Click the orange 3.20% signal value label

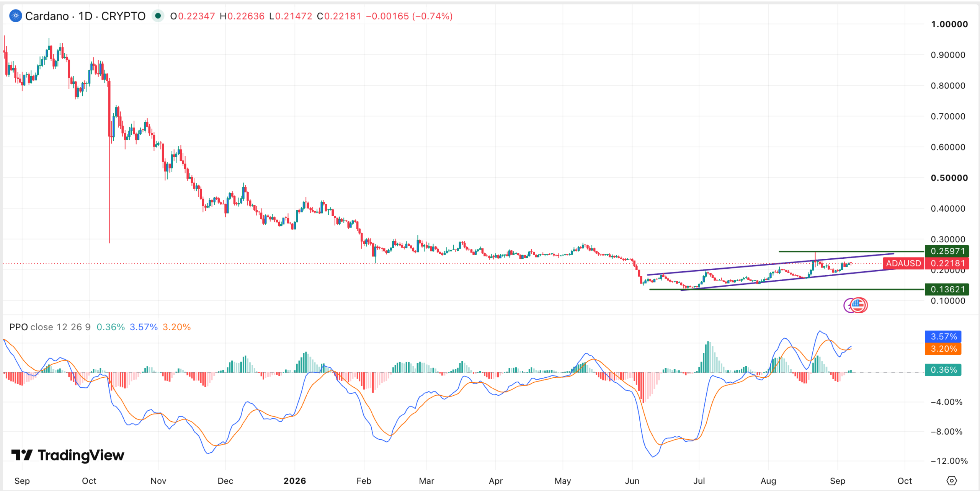[x=943, y=349]
